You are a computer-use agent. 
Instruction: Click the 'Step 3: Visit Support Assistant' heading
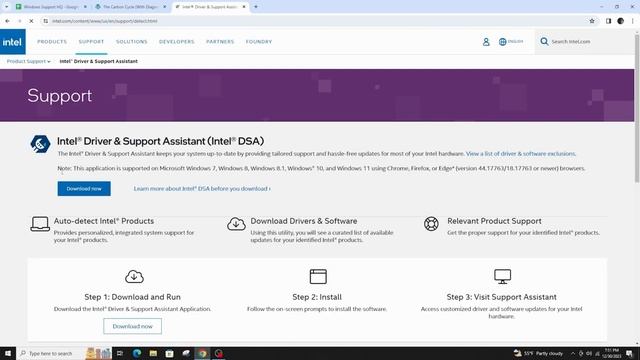point(502,297)
